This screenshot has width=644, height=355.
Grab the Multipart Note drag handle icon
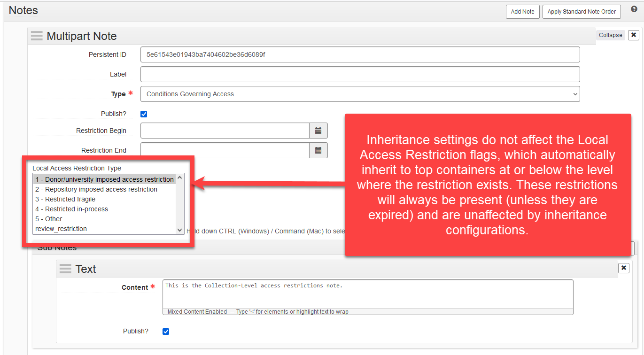coord(37,36)
